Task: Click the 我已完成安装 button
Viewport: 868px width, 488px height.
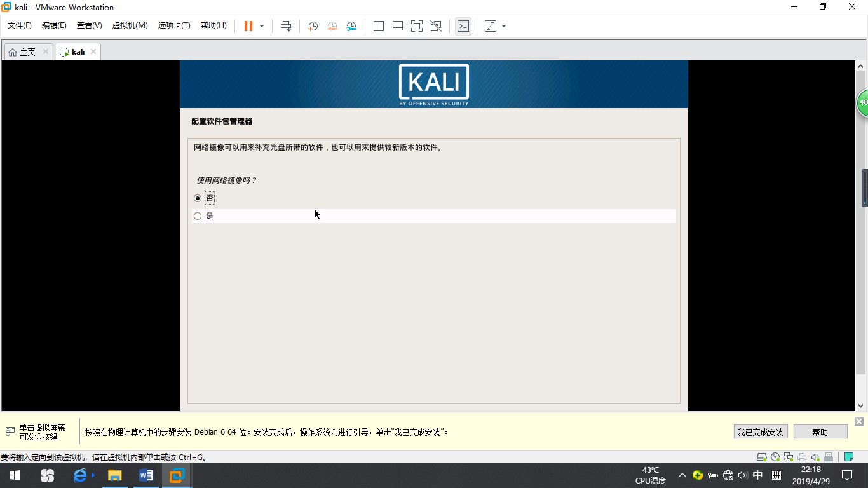Action: (760, 432)
